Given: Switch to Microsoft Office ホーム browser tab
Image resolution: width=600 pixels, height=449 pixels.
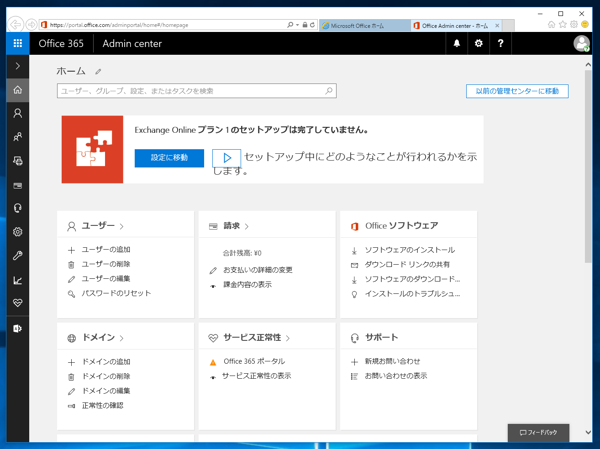Looking at the screenshot, I should [365, 26].
